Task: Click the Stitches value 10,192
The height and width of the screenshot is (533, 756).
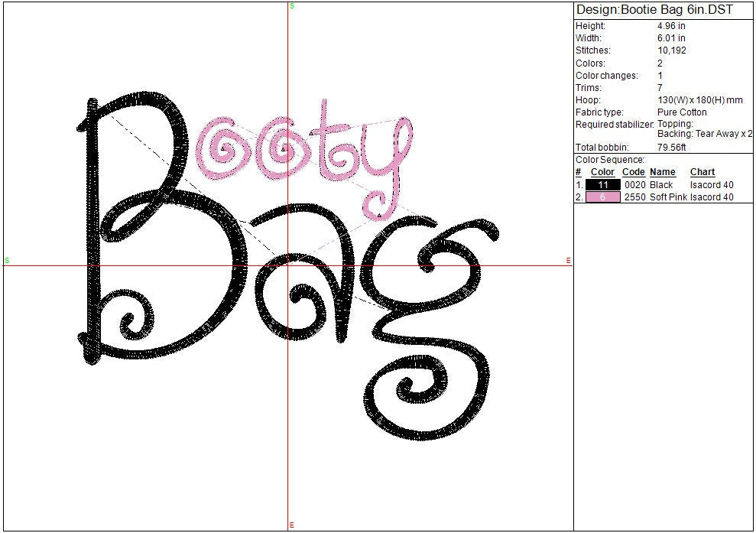Action: tap(671, 50)
